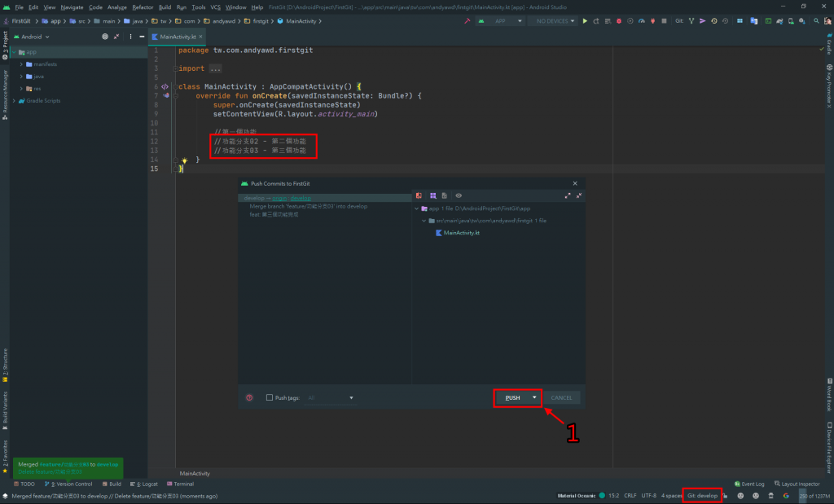Click the Sync Project with Gradle elephant icon

(x=779, y=21)
